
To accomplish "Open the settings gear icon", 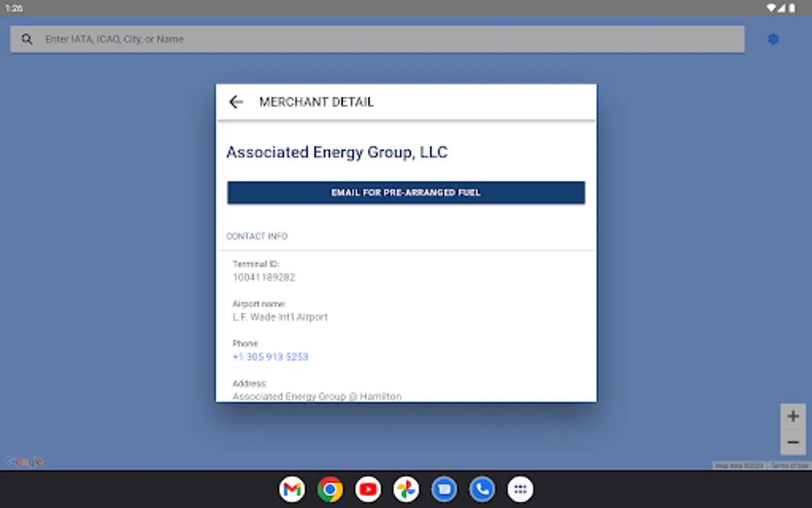I will (773, 39).
